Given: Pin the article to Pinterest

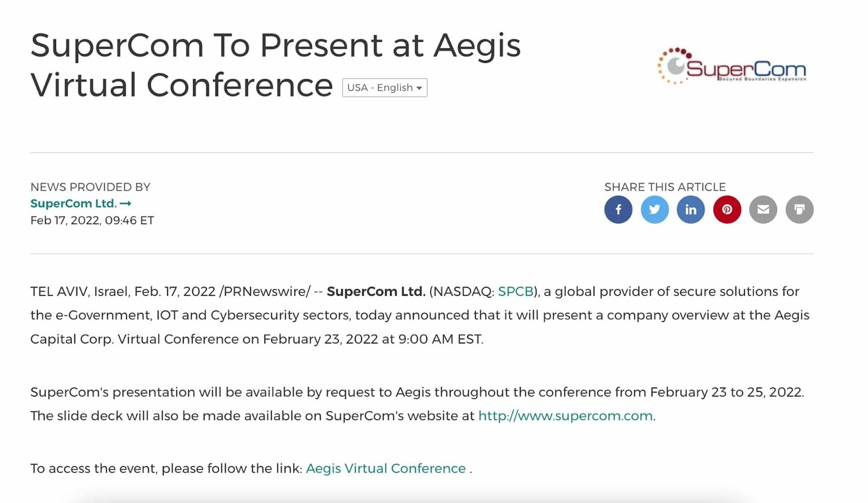Looking at the screenshot, I should pyautogui.click(x=727, y=210).
